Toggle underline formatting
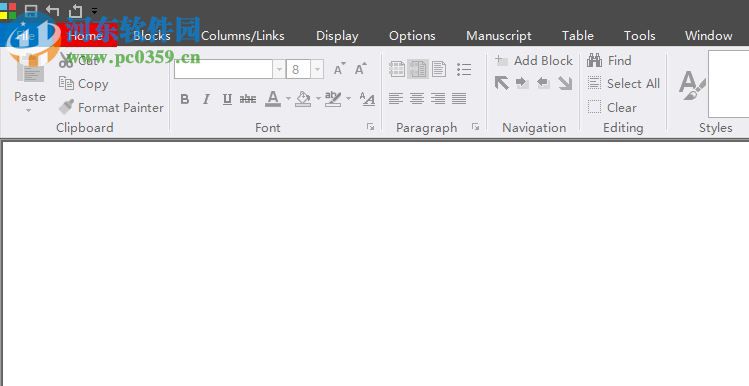This screenshot has width=749, height=386. coord(227,99)
